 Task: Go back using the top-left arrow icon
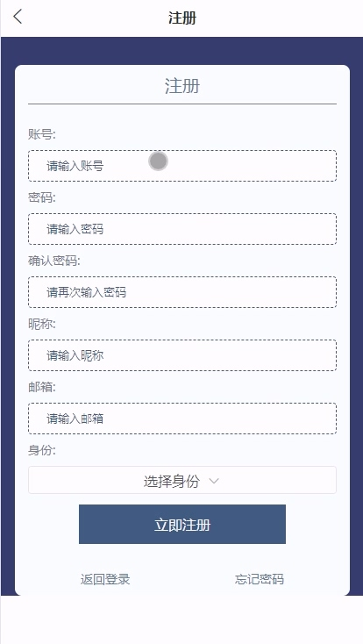tap(18, 17)
